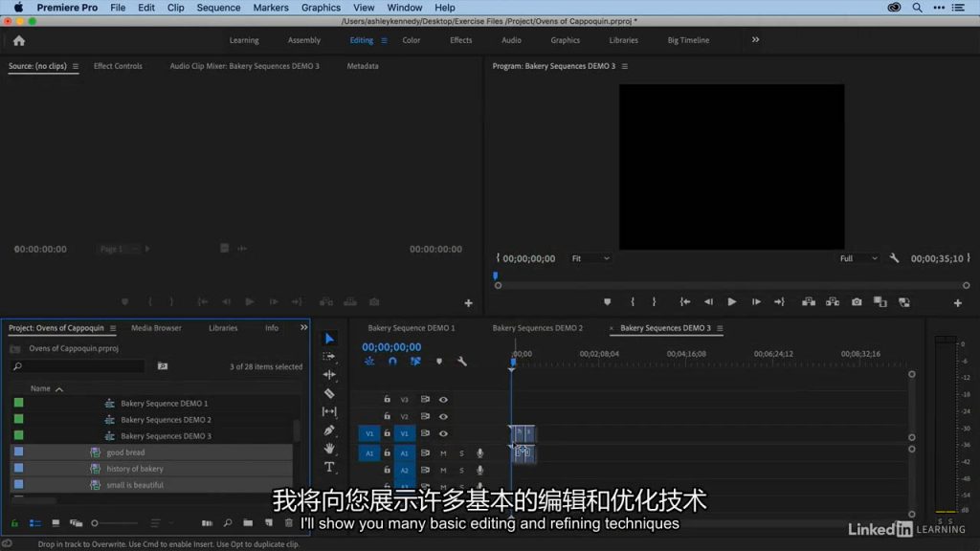Step back one frame in Program monitor

[708, 301]
